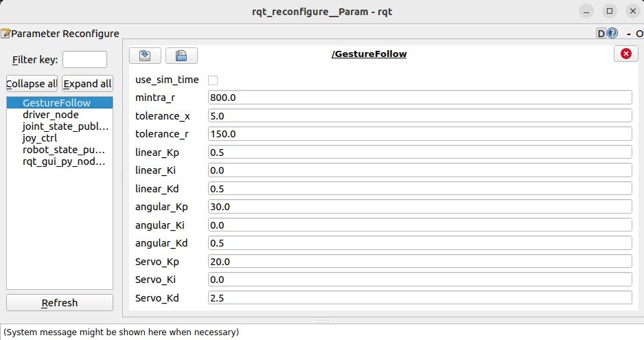Select joy_ctrl in node list
Image resolution: width=644 pixels, height=340 pixels.
point(60,138)
